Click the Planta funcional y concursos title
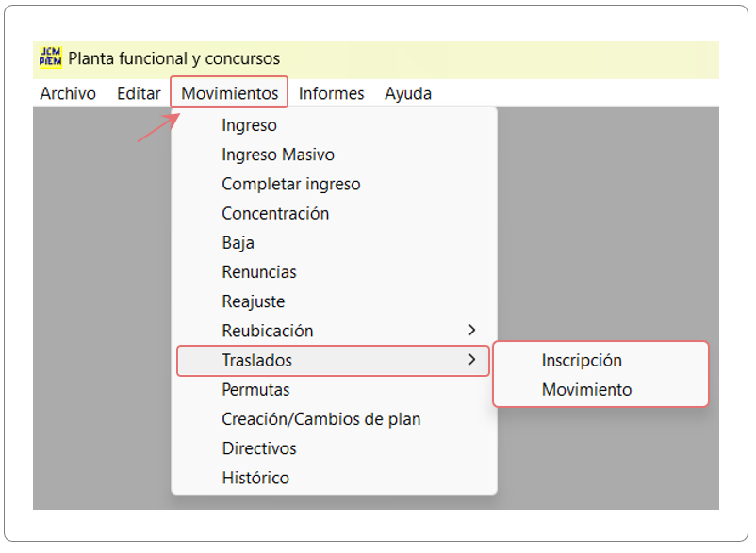This screenshot has height=553, width=756. [x=174, y=58]
